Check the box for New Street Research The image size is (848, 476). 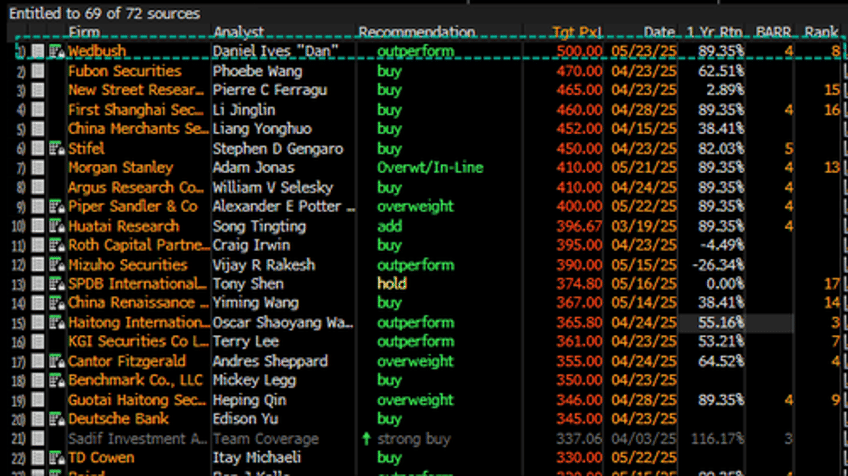[38, 90]
